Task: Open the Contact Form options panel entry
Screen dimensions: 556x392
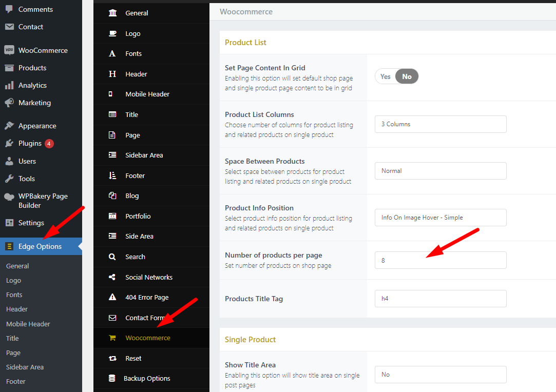Action: (151, 318)
